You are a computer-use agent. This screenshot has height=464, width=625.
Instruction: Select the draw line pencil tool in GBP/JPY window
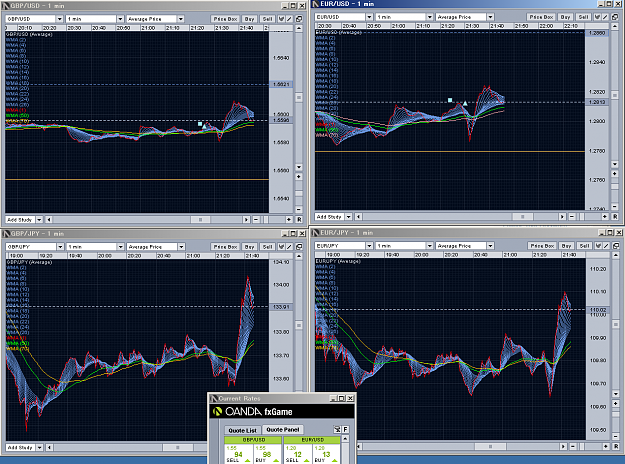point(289,247)
